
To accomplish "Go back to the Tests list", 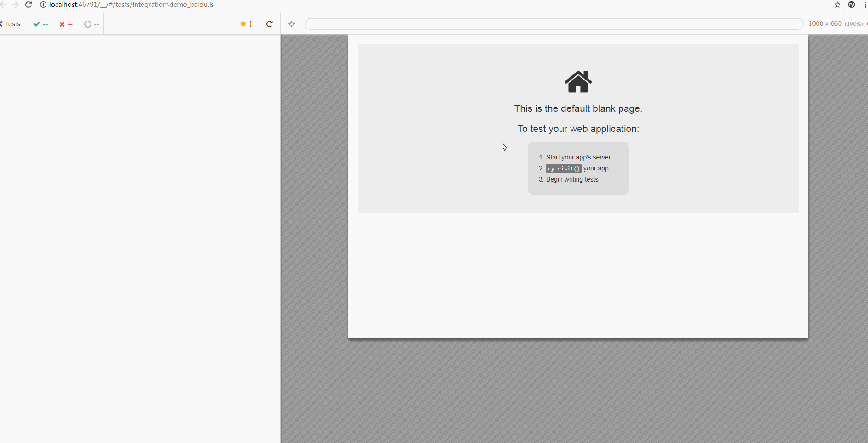I will coord(11,24).
